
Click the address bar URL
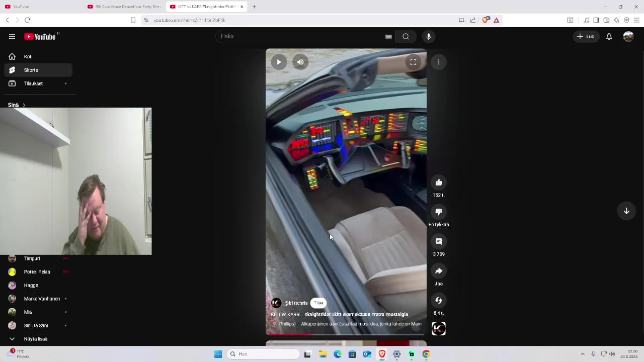pos(189,20)
